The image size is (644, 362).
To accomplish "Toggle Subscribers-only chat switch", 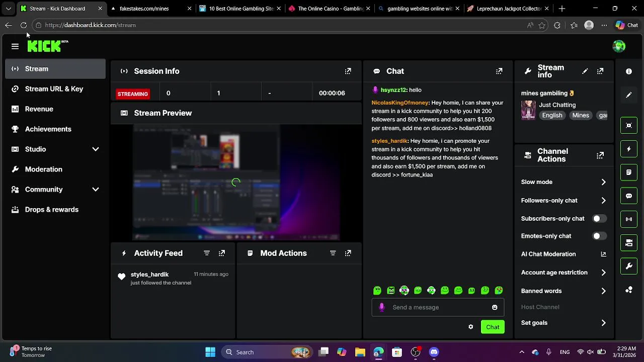I will [x=599, y=219].
